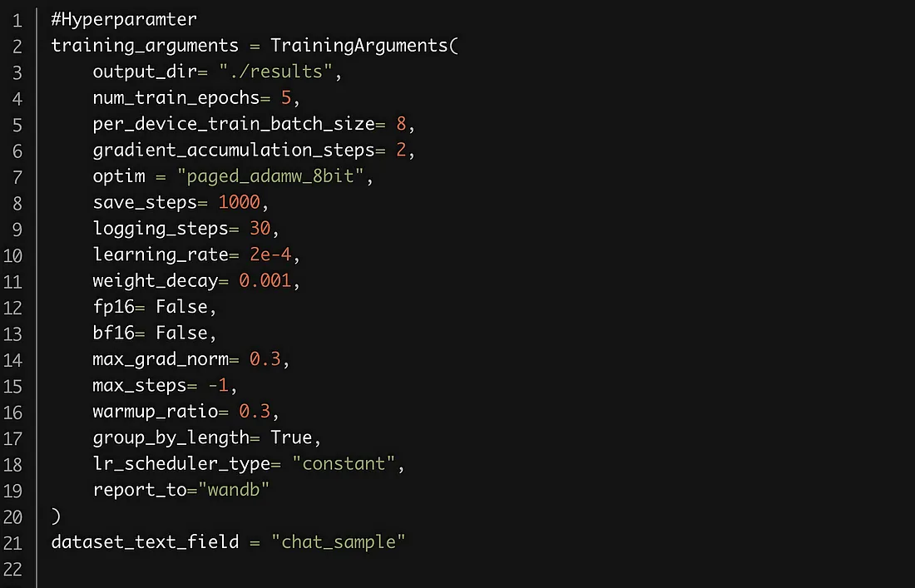The width and height of the screenshot is (915, 588).
Task: Click the "wandb" report_to string
Action: point(234,489)
